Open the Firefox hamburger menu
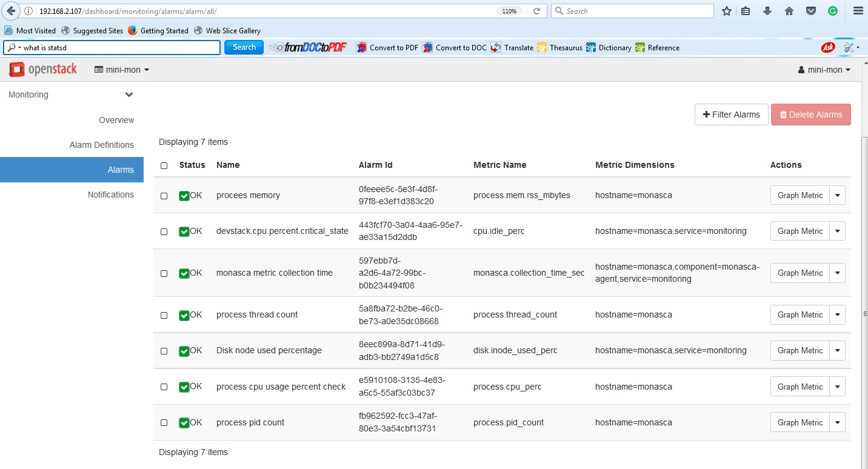Screen dimensions: 868x469 (x=857, y=11)
